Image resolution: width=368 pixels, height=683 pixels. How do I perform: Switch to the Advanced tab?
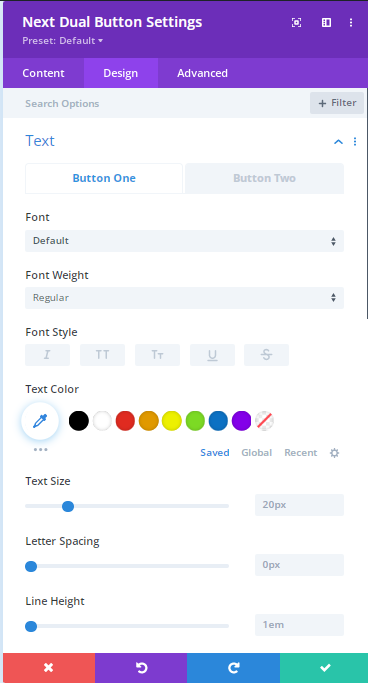pos(202,73)
